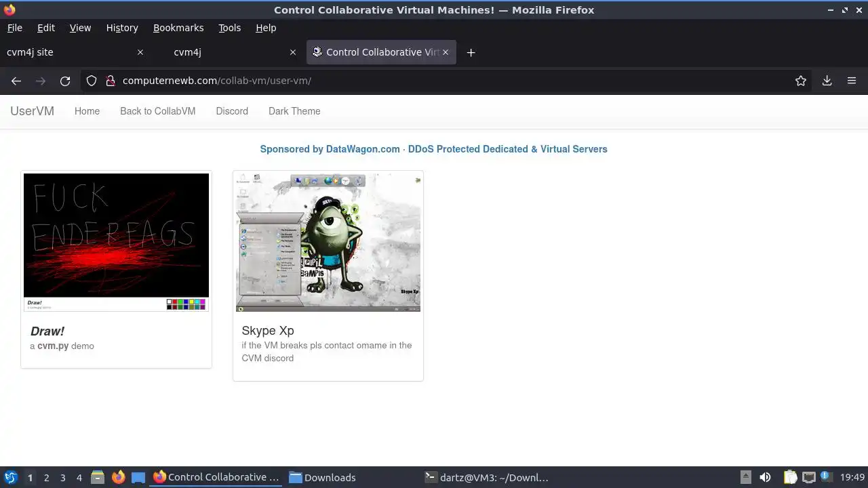
Task: Open the Bookmarks menu
Action: pos(178,28)
